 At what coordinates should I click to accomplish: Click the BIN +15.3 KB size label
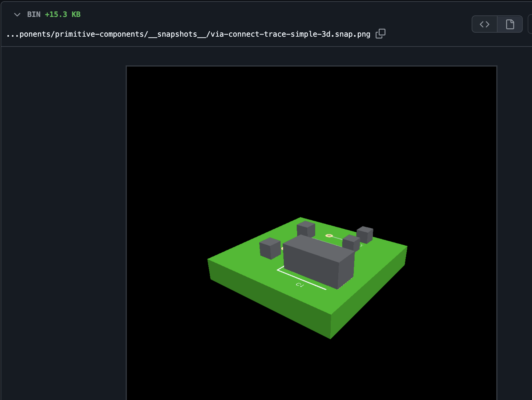pyautogui.click(x=54, y=14)
